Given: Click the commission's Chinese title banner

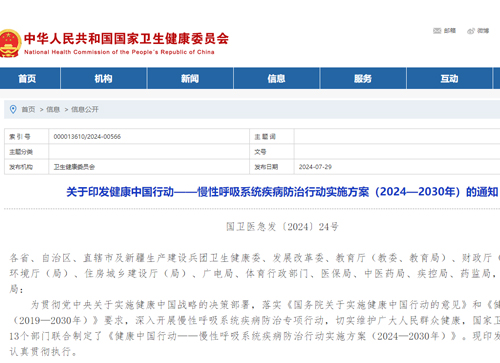Looking at the screenshot, I should pos(126,39).
